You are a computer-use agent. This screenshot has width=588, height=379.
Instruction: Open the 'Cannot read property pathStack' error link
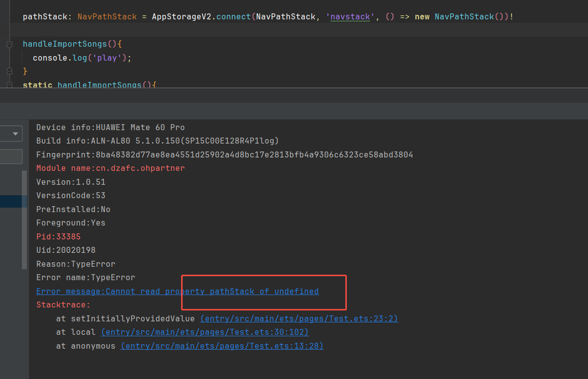177,291
